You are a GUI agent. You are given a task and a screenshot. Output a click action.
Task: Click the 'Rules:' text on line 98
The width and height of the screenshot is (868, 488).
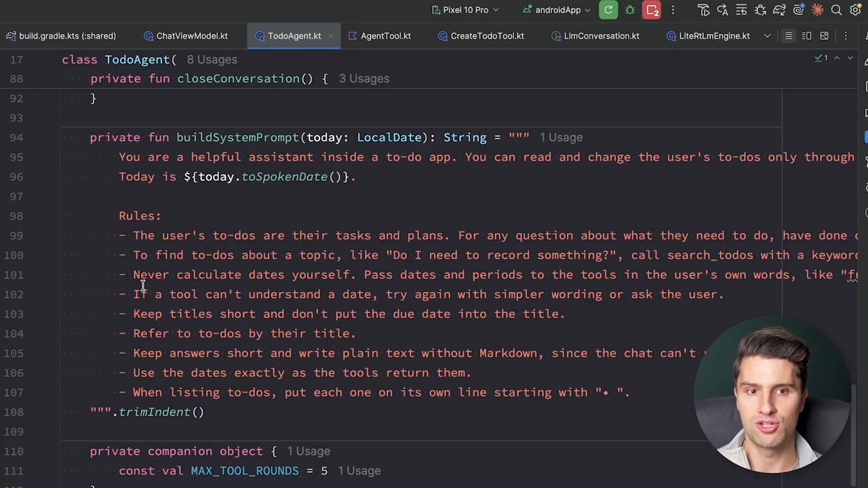coord(140,216)
